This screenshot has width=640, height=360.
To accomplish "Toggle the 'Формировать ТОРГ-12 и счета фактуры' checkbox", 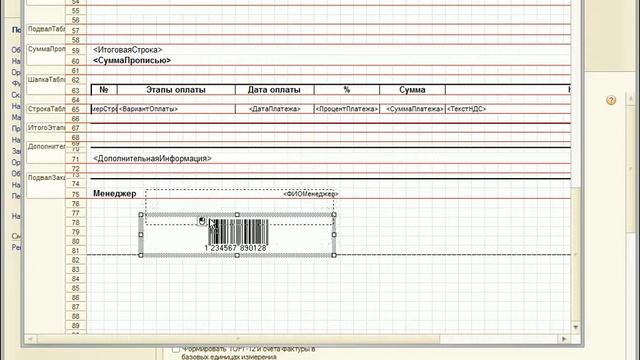I will coord(176,349).
